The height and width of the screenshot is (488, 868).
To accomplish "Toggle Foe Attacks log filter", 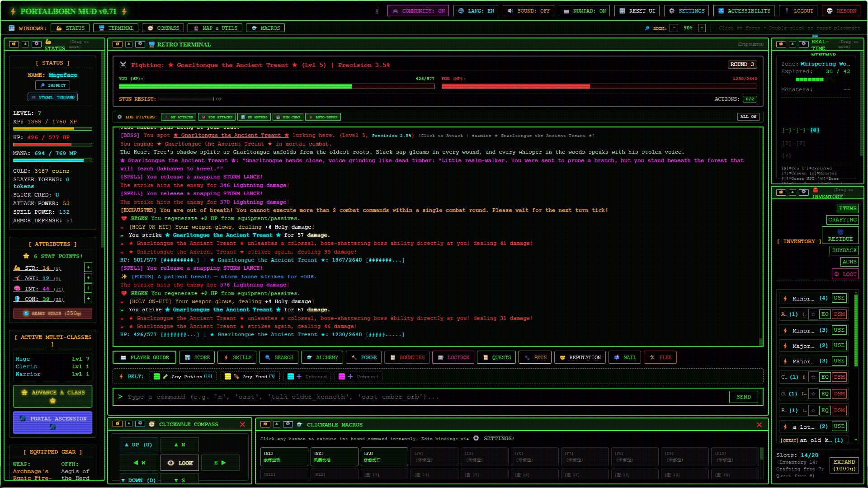I will click(x=217, y=117).
